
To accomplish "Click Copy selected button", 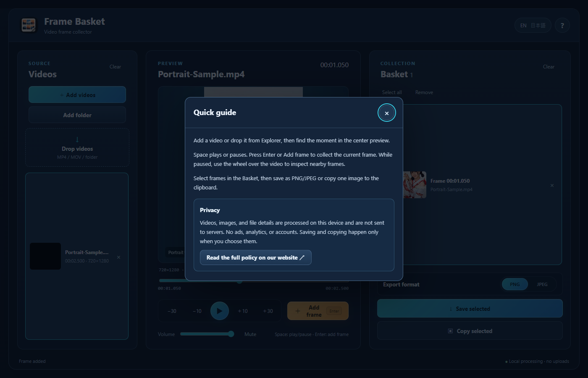I will point(470,331).
